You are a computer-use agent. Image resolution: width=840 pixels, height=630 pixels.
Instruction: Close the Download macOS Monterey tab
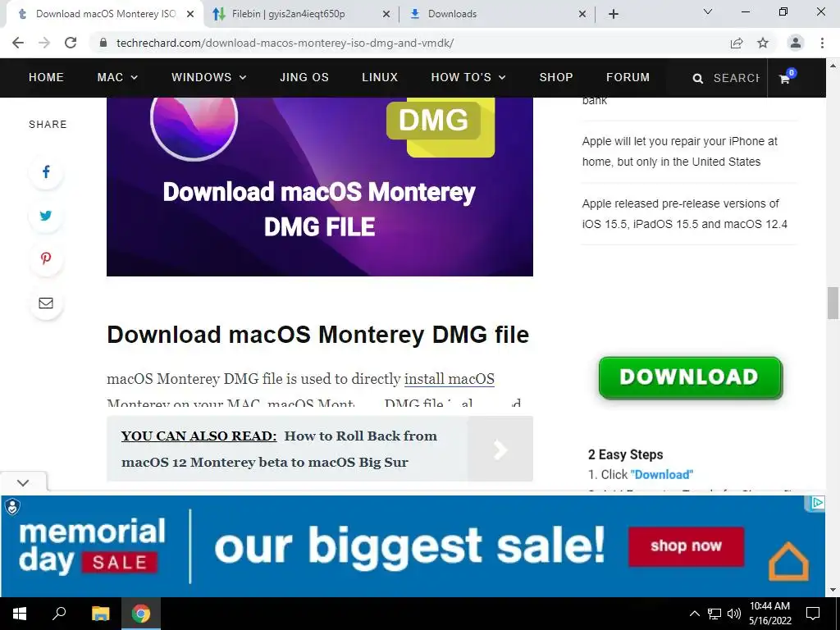(190, 15)
